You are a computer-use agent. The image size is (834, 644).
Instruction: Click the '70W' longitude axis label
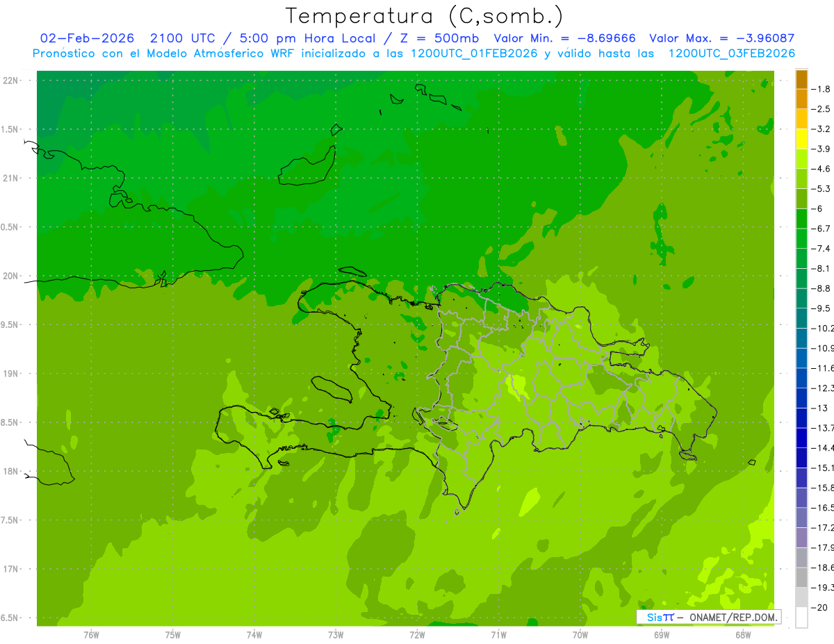[580, 634]
